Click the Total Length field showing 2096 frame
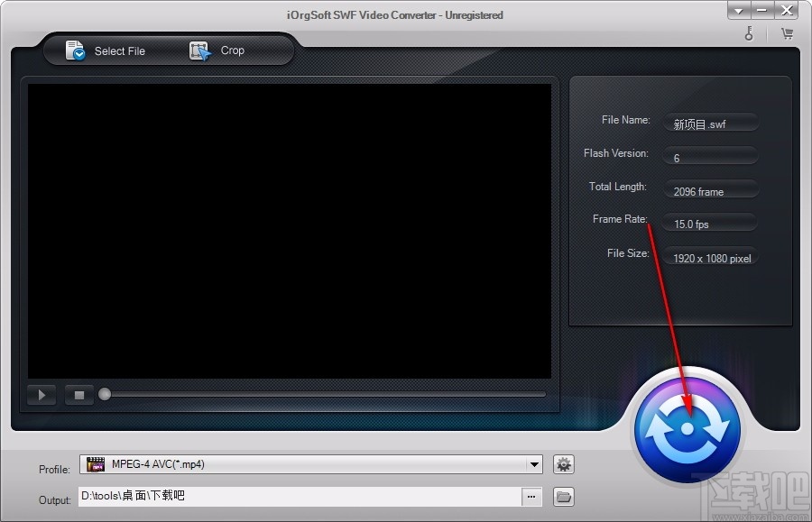This screenshot has height=522, width=812. click(711, 189)
